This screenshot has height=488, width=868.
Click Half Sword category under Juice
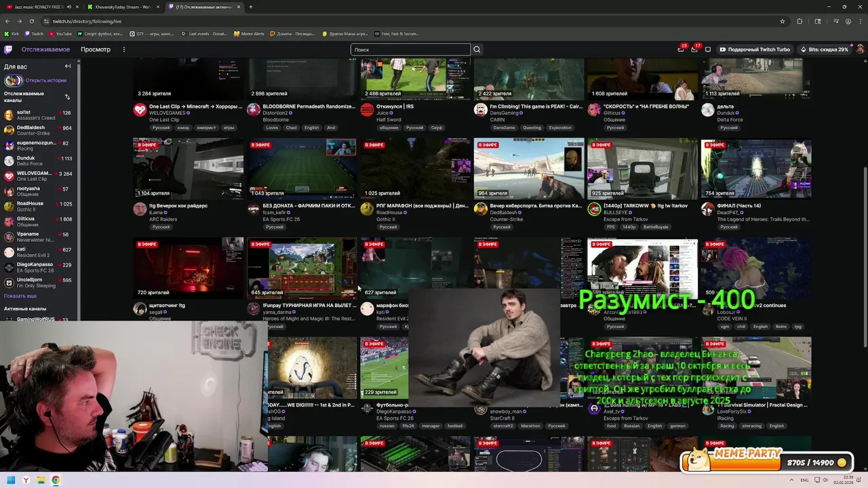pos(389,120)
